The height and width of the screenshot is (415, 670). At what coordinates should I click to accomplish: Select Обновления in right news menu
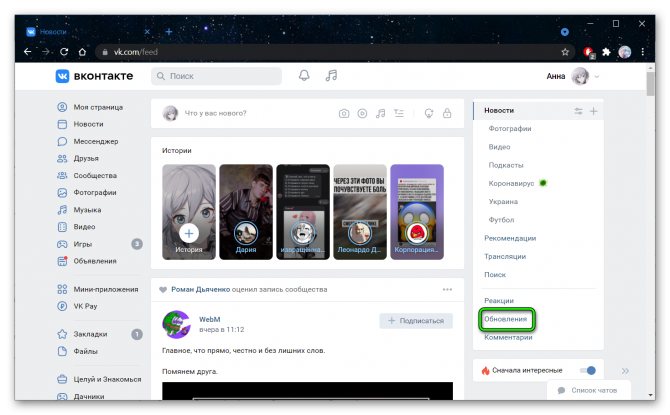click(x=505, y=319)
